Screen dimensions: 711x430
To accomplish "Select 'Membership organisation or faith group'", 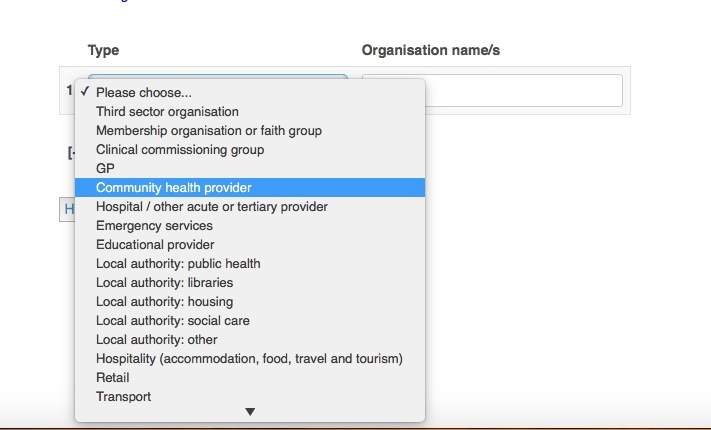I will tap(208, 131).
